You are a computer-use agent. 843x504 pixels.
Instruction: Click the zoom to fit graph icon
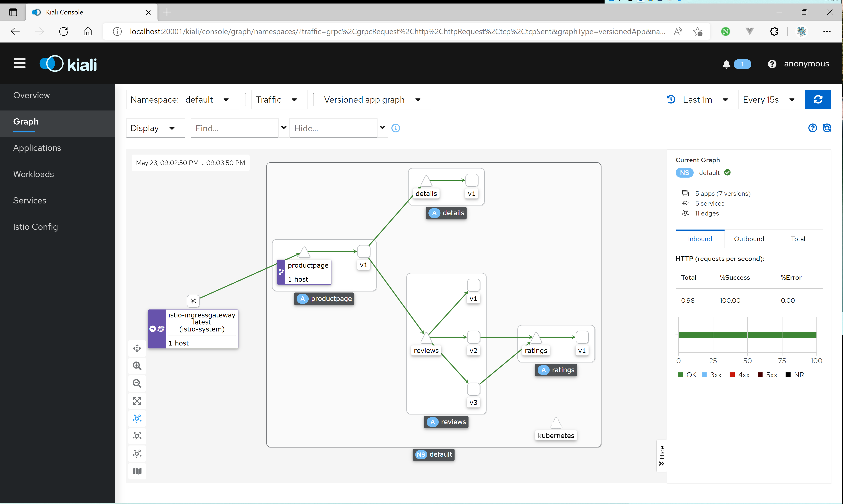137,401
